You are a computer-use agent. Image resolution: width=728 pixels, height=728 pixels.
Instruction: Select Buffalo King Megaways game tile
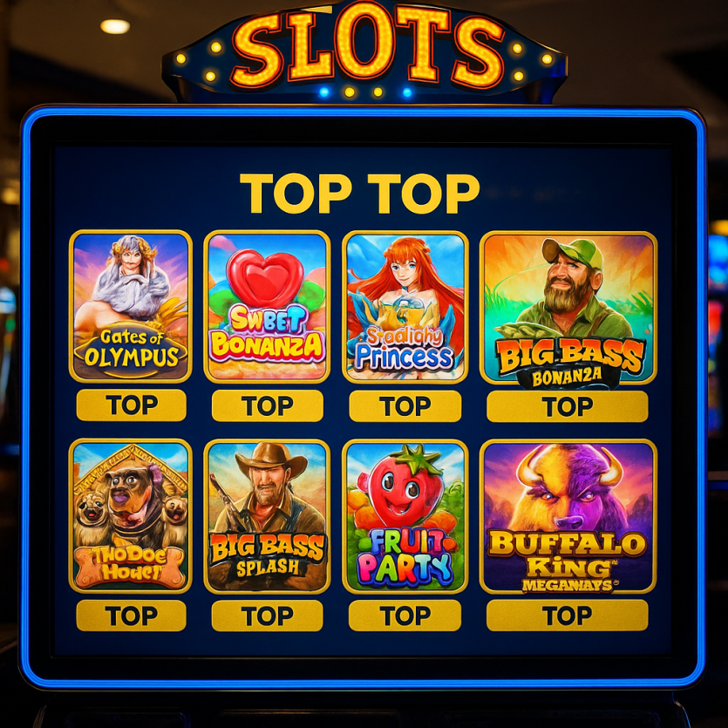[568, 516]
